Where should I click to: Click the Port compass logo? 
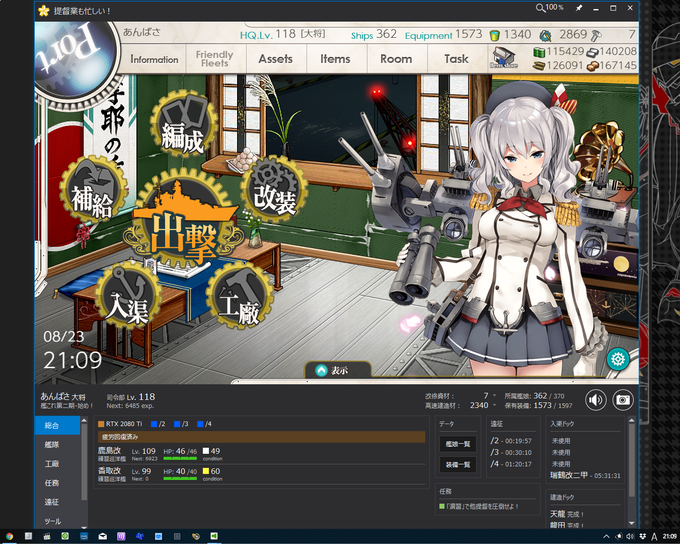[x=73, y=59]
